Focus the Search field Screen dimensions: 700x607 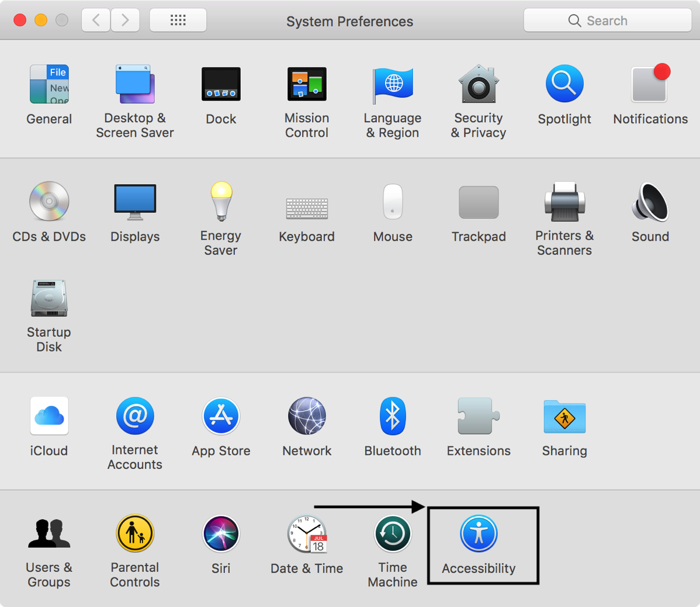coord(608,20)
